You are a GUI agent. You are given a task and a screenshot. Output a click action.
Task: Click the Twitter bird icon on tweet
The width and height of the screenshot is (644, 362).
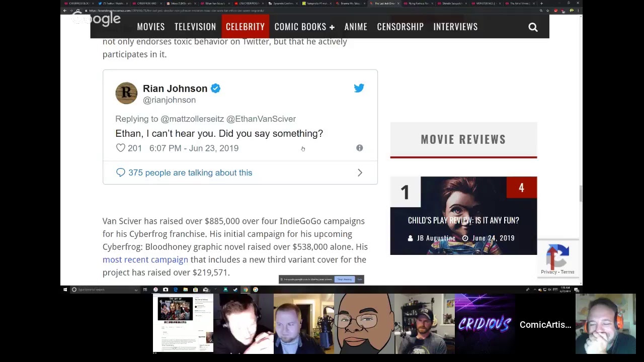(359, 88)
